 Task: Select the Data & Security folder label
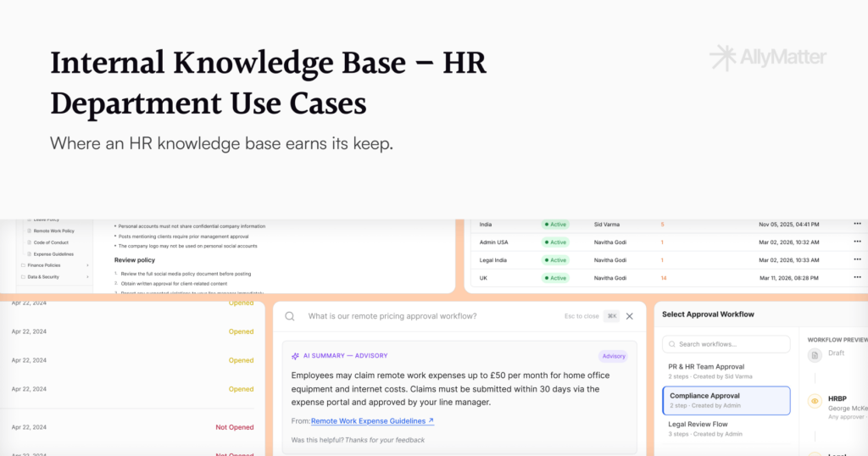click(x=43, y=276)
